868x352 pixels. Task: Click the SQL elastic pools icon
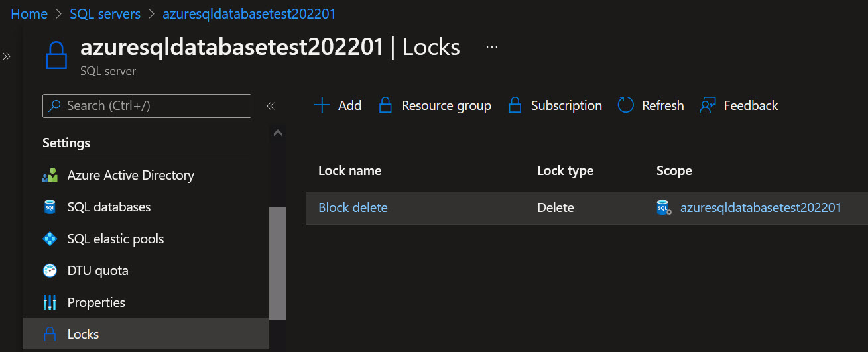[x=50, y=239]
